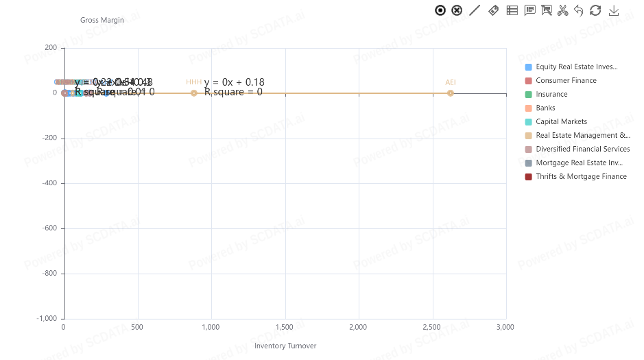Click the Thrifts & Mortgage Finance legend label
This screenshot has height=360, width=644.
click(x=581, y=177)
